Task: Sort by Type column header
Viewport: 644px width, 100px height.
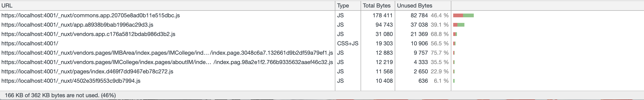Action: (x=343, y=6)
